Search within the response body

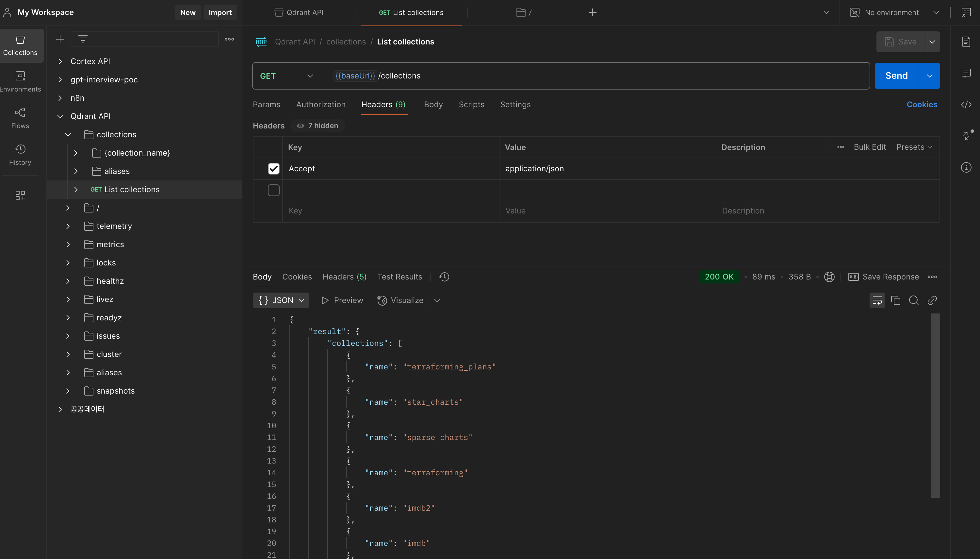click(x=914, y=301)
